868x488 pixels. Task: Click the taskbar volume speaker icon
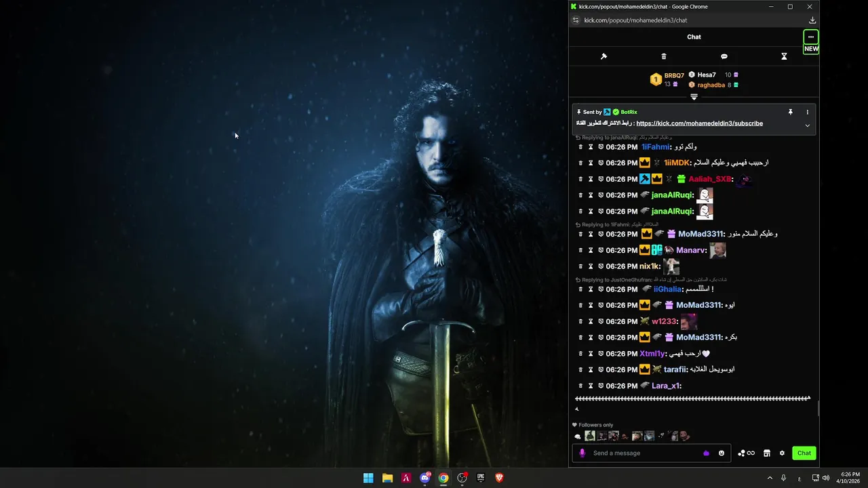[825, 478]
